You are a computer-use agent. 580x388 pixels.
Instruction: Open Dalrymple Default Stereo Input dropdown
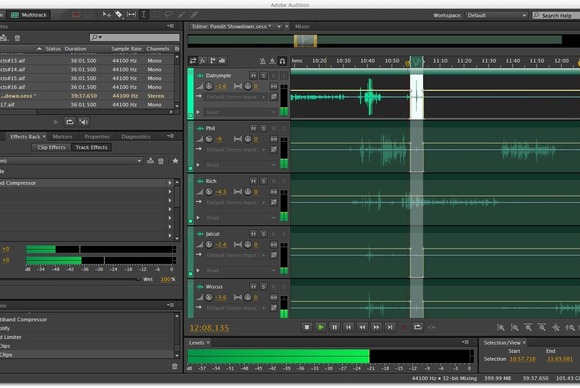(x=236, y=97)
